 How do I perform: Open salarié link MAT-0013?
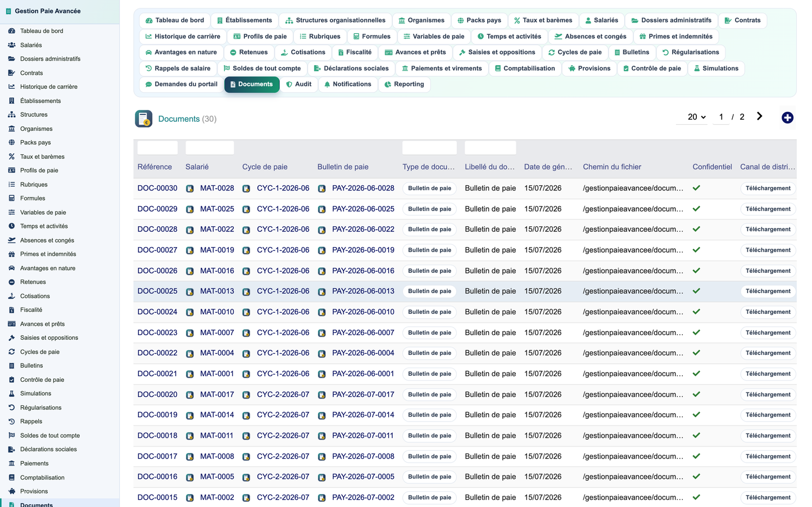[x=217, y=291]
